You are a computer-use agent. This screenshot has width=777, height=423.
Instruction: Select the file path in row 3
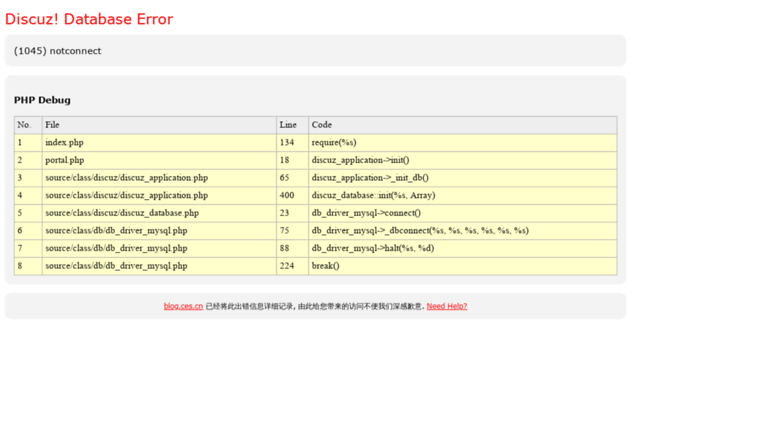tap(159, 178)
